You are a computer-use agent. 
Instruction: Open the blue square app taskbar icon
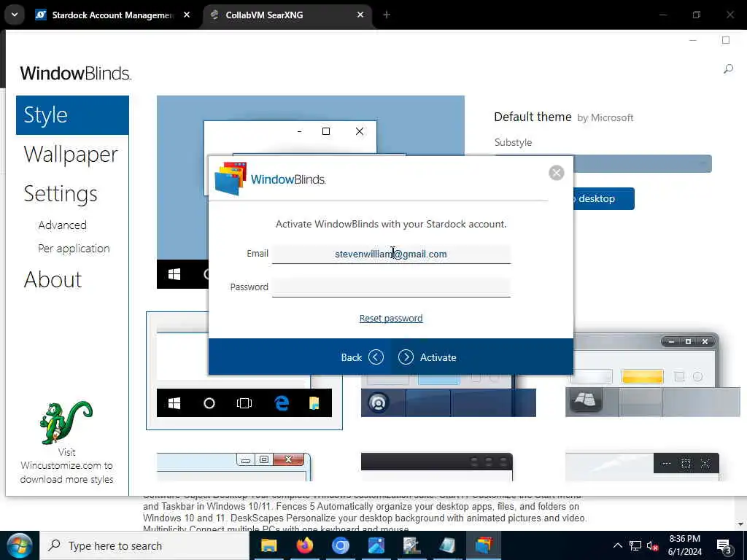(x=376, y=545)
